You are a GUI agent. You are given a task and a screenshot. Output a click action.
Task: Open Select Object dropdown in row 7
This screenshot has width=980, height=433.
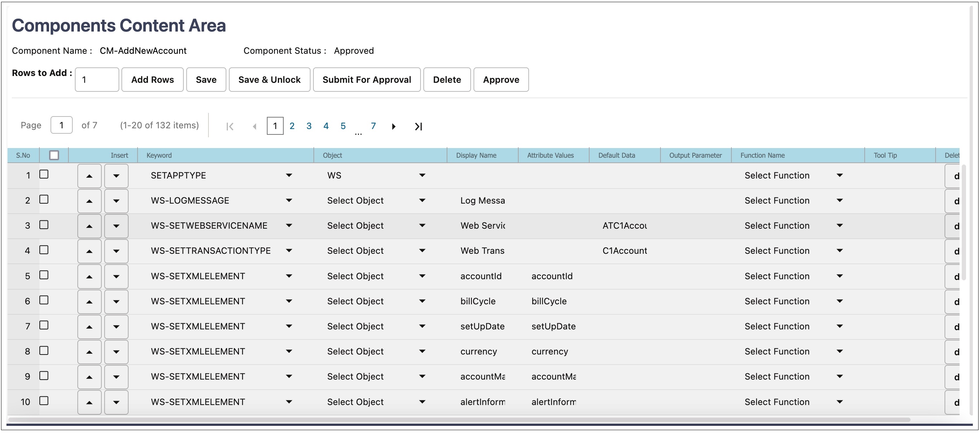[x=422, y=327]
